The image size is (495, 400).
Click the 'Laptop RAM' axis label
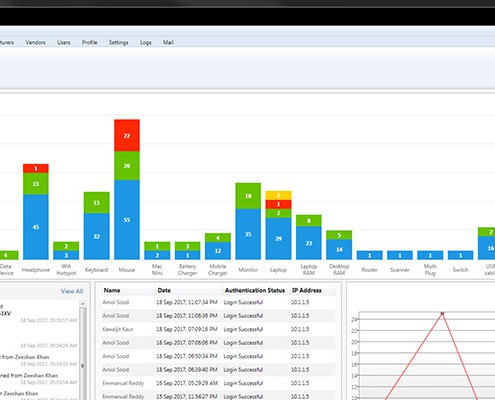(309, 270)
